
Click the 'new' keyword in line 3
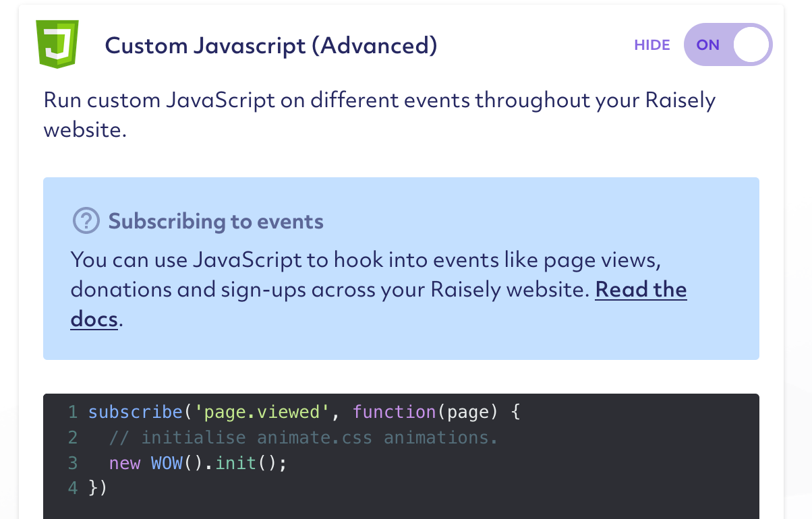tap(125, 463)
